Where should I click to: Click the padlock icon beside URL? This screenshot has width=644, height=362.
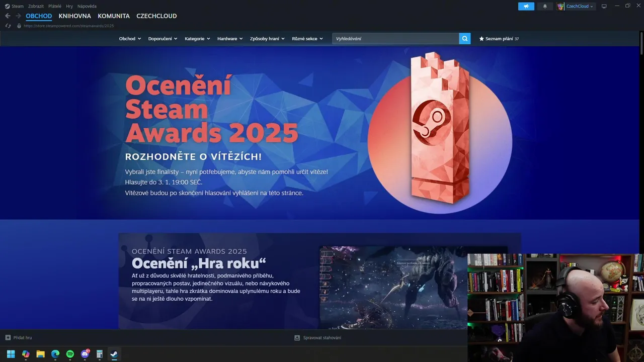(x=19, y=26)
